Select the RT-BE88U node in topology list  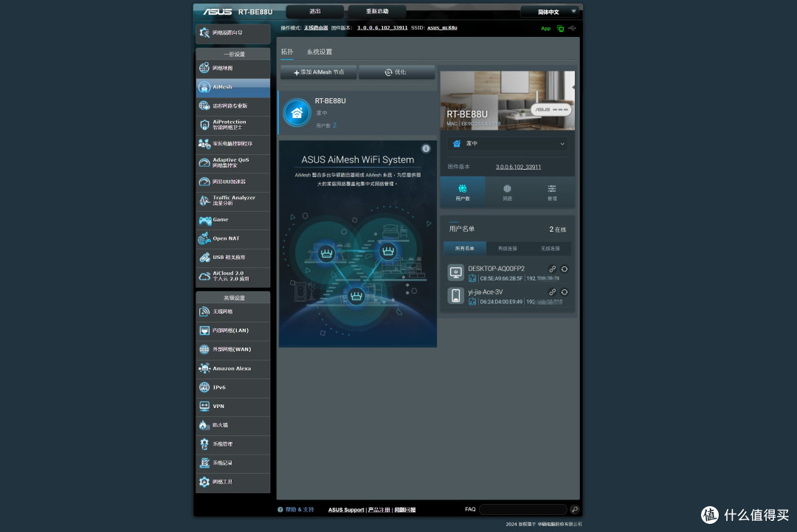pyautogui.click(x=357, y=113)
